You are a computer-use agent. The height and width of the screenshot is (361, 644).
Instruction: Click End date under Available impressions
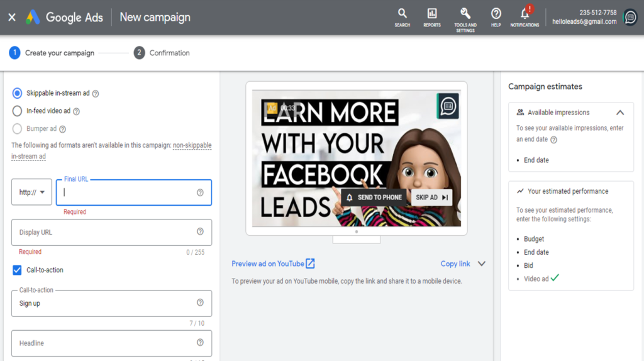(536, 160)
